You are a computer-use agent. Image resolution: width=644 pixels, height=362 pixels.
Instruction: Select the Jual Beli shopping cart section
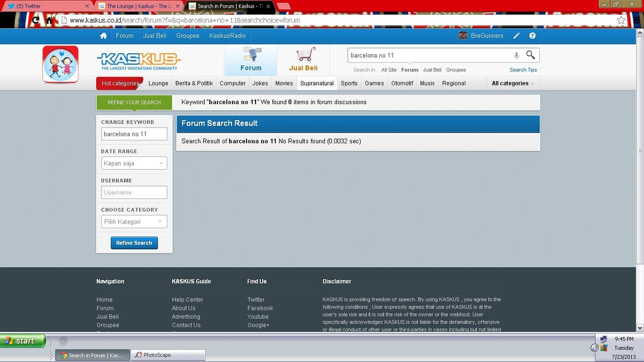tap(303, 60)
